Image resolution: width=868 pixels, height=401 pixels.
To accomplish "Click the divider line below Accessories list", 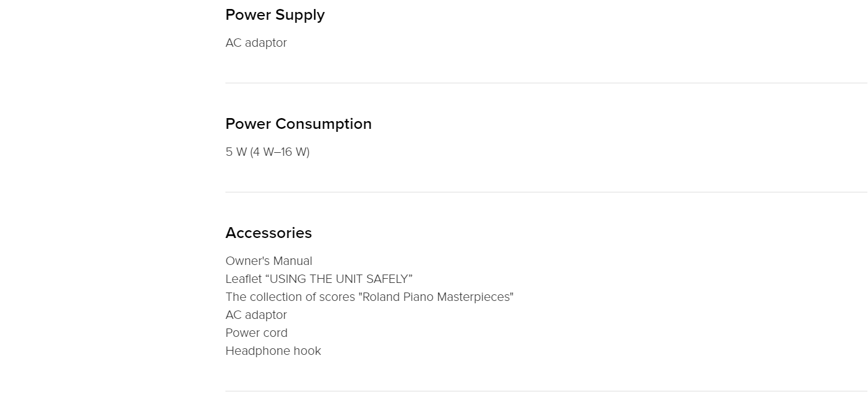I will (546, 391).
